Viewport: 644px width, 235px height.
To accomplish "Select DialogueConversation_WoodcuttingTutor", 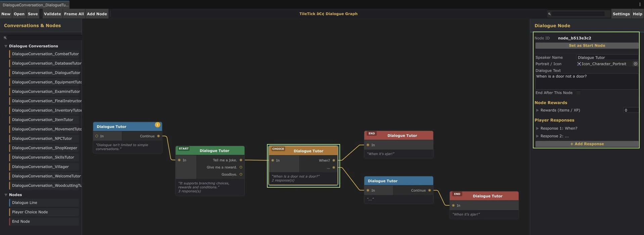I will [45, 185].
